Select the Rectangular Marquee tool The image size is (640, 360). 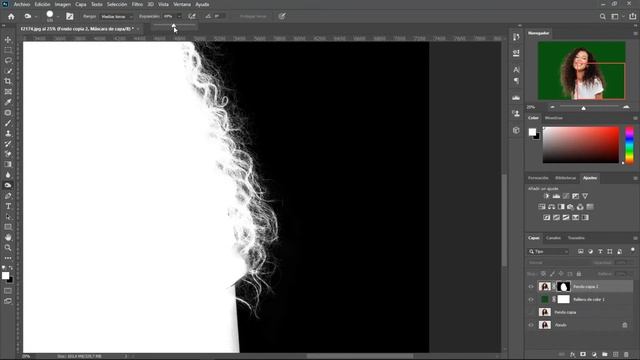(x=8, y=50)
